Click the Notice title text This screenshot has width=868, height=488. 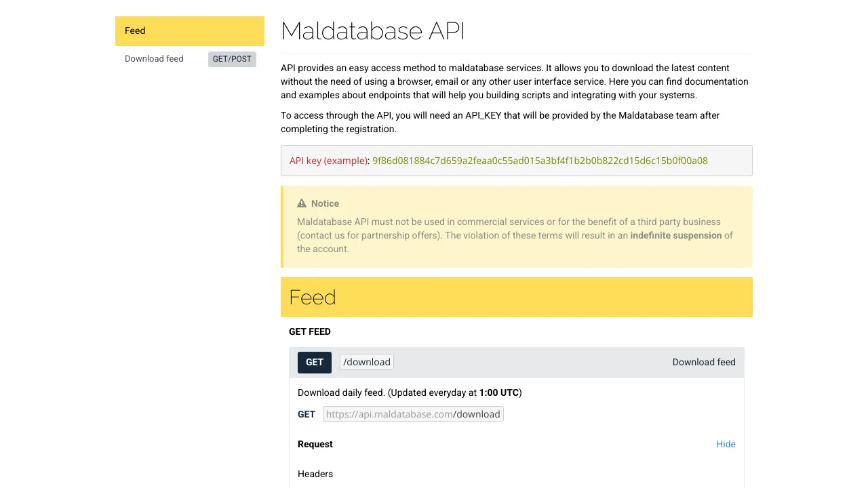325,203
